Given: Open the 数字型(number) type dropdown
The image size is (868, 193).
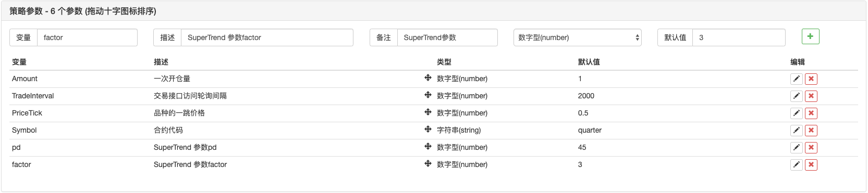Looking at the screenshot, I should (578, 37).
